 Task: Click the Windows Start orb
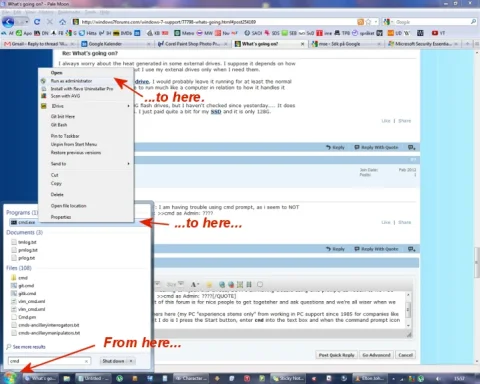point(10,378)
